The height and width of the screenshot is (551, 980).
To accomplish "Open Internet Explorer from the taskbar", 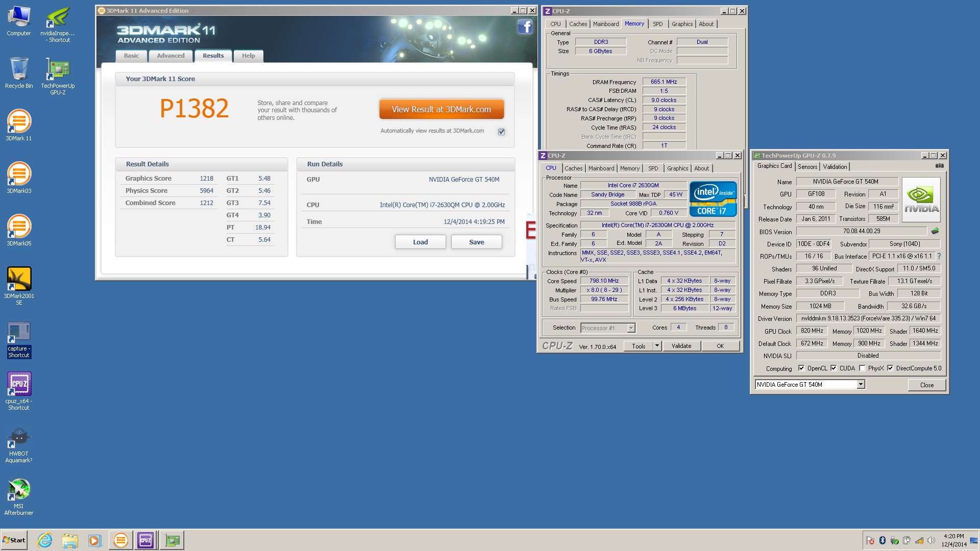I will tap(45, 540).
